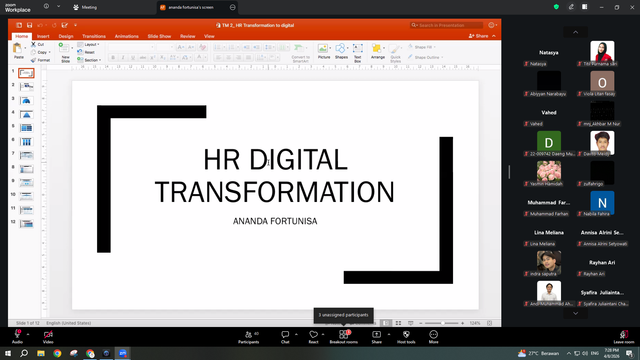Switch to slide sorter view icon
Screen dimensions: 640x360
[x=398, y=323]
